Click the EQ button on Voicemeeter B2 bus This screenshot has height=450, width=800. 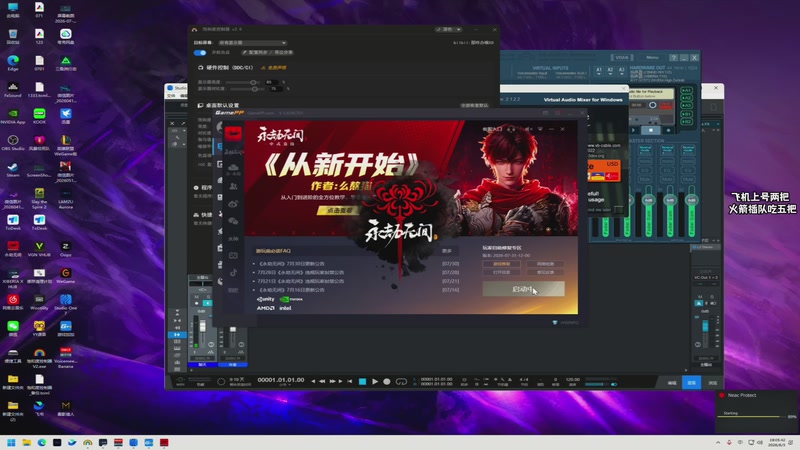coord(688,170)
